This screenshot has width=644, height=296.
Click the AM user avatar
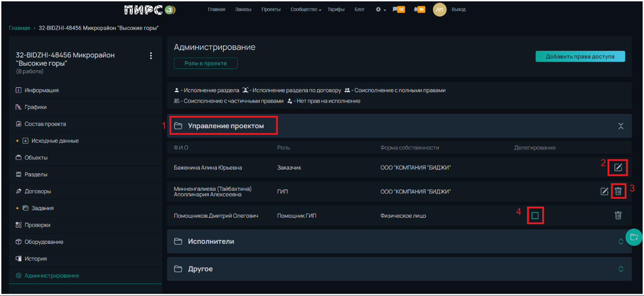tap(440, 9)
